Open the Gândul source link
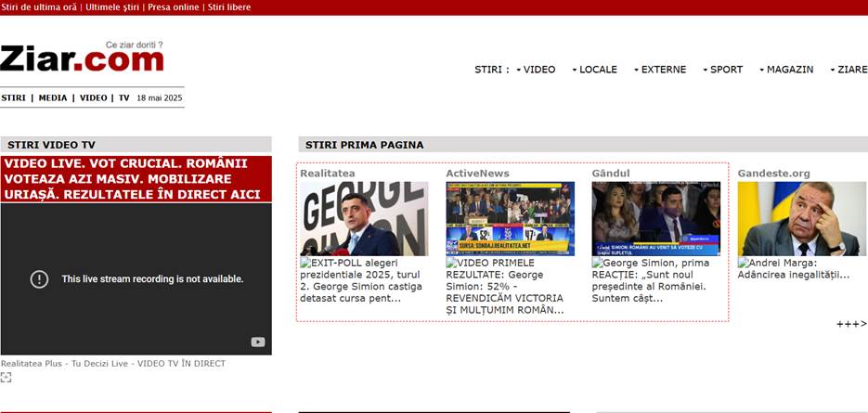The width and height of the screenshot is (868, 413). tap(611, 174)
